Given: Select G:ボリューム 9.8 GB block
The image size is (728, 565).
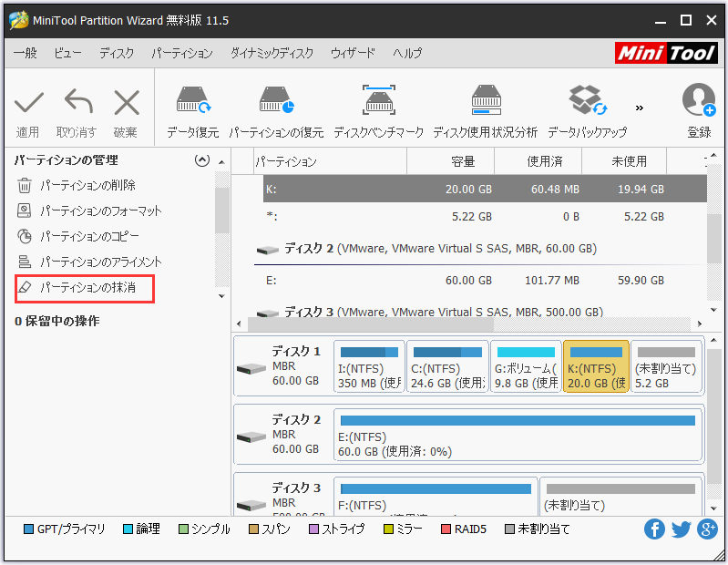Looking at the screenshot, I should coord(526,366).
